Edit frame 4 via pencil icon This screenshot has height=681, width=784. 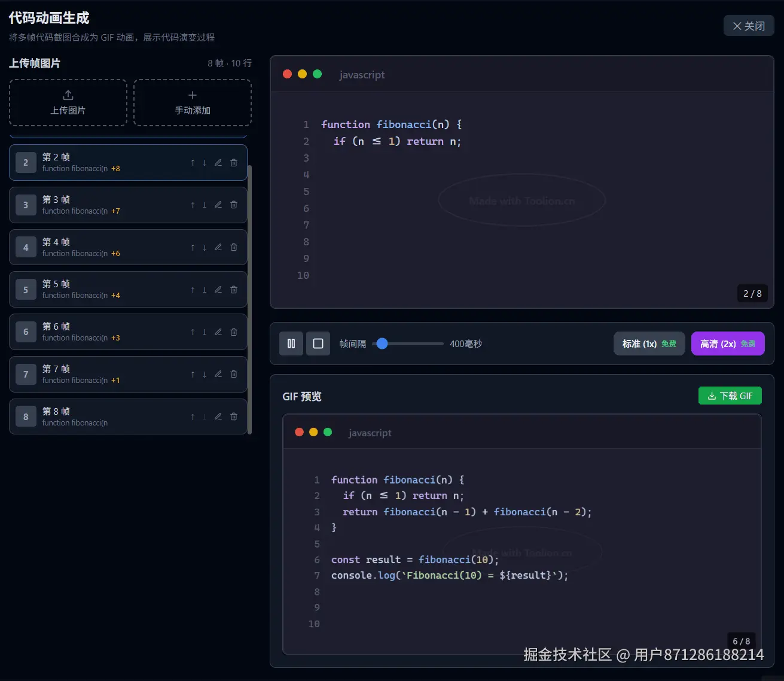pyautogui.click(x=218, y=248)
